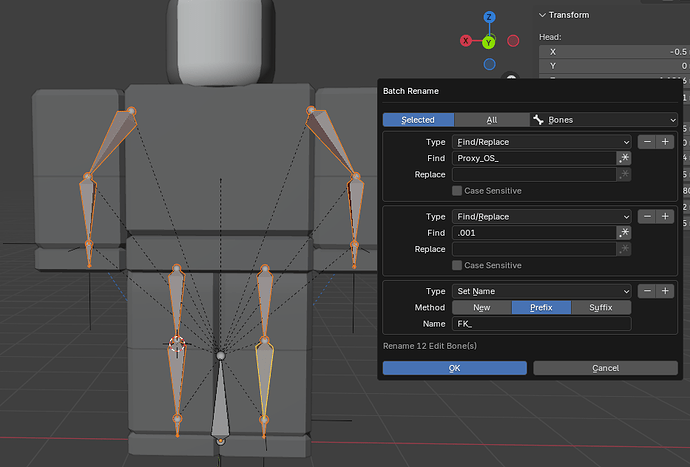690x467 pixels.
Task: Click the Head X value field
Action: click(x=614, y=52)
